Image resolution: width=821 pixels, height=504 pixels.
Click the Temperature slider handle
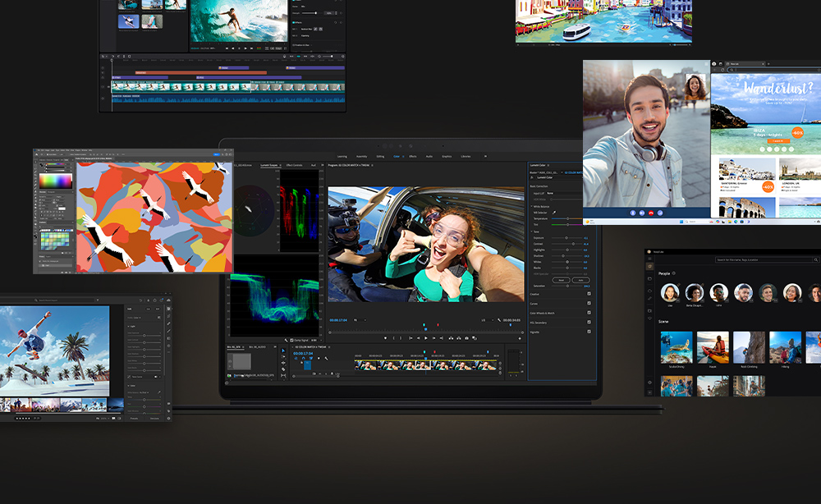pyautogui.click(x=568, y=218)
